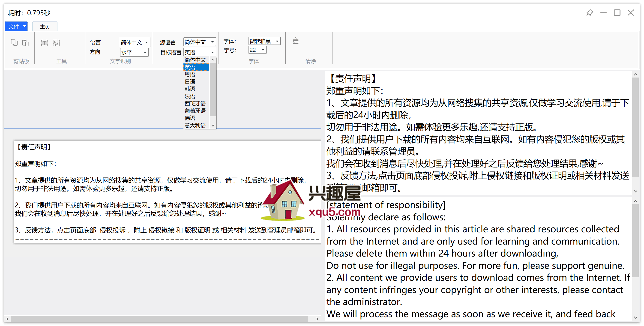Click the copy icon in clipboard group

(14, 43)
